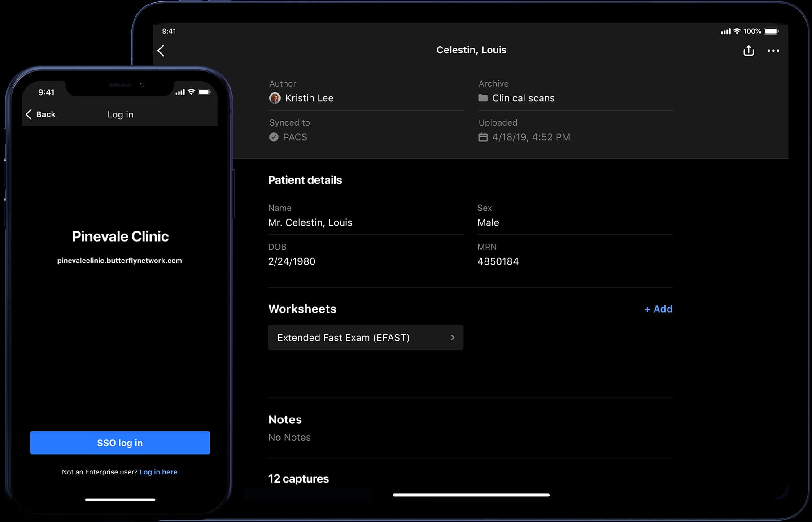
Task: Click pinevaleclinic.butterflynetwork.com domain text
Action: point(120,261)
